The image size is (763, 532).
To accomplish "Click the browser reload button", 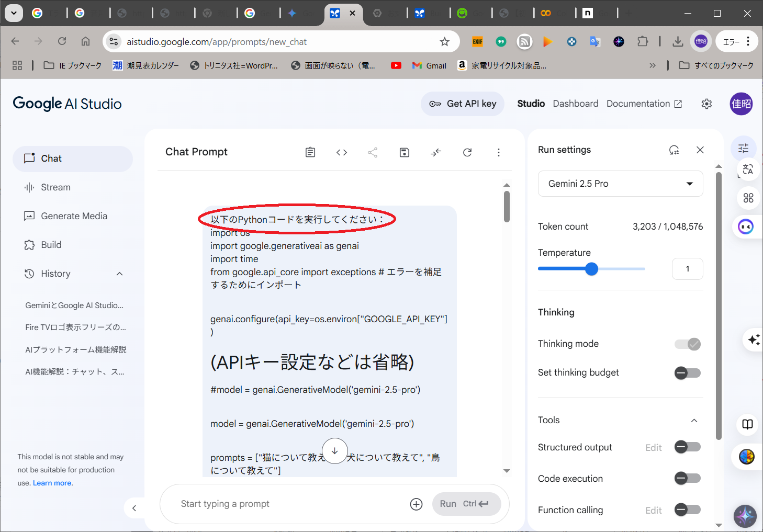I will [x=62, y=41].
